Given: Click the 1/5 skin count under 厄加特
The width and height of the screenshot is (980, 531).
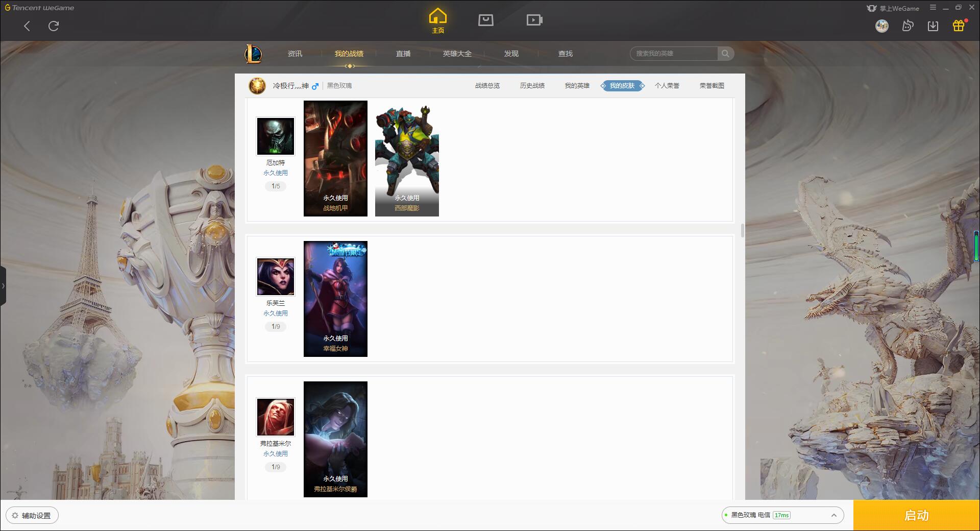Looking at the screenshot, I should coord(276,186).
